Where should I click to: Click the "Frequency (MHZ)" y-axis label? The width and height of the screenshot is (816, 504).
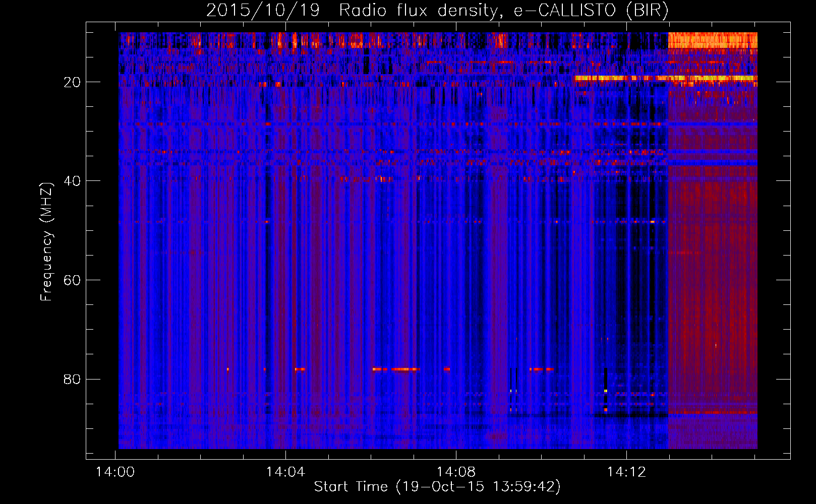(x=46, y=242)
